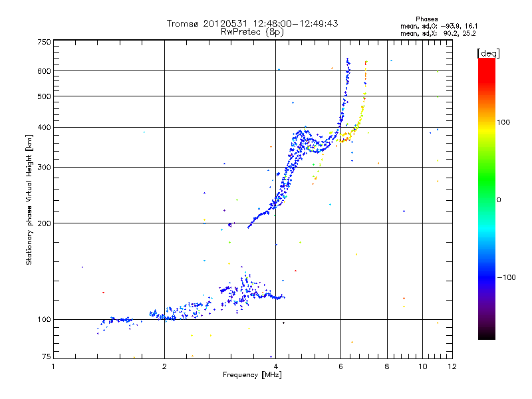Click the '-100' colorbar tick label
Image resolution: width=532 pixels, height=399 pixels.
(506, 277)
